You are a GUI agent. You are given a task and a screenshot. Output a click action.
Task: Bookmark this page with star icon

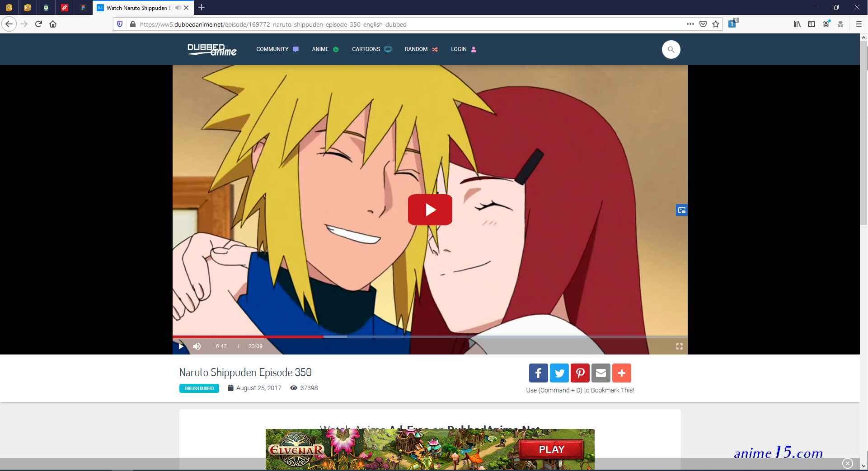pyautogui.click(x=716, y=24)
